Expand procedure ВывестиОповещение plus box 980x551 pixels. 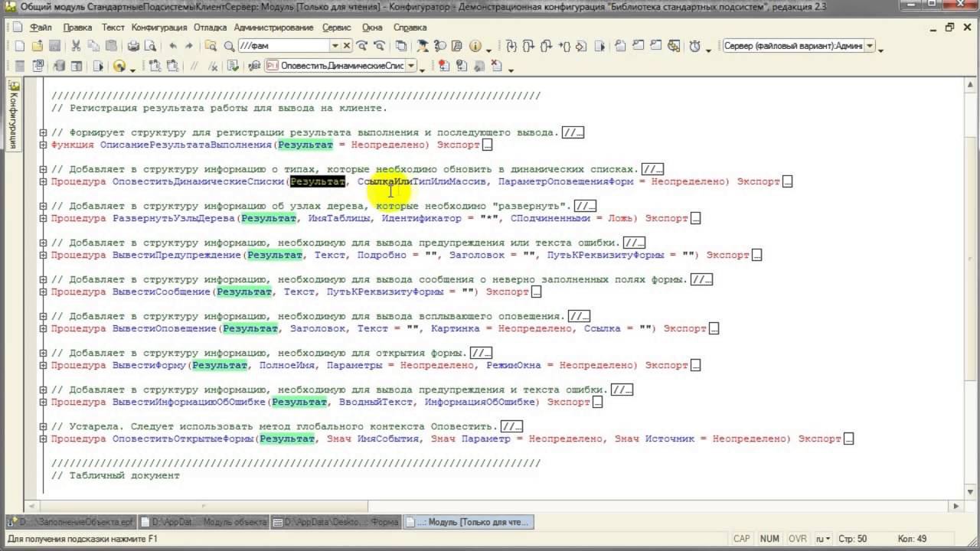click(44, 328)
